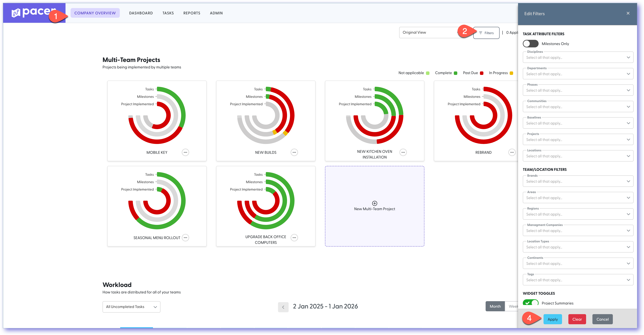Image resolution: width=644 pixels, height=335 pixels.
Task: Expand the Locations filter dropdown
Action: [578, 156]
